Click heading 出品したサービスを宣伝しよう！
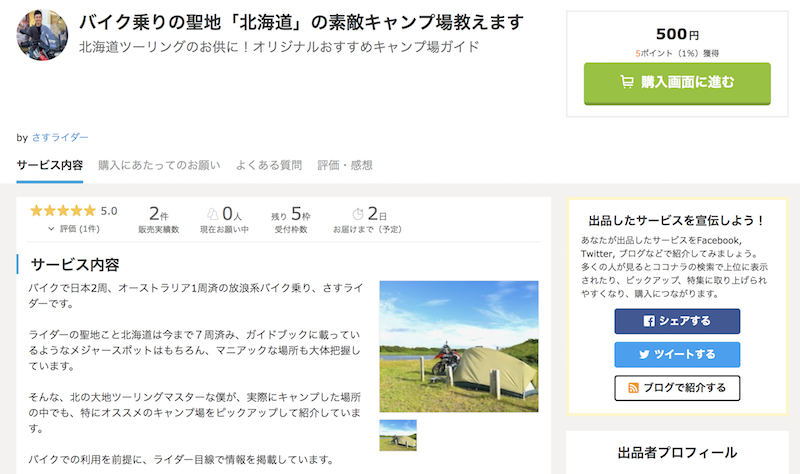The image size is (800, 474). 677,220
